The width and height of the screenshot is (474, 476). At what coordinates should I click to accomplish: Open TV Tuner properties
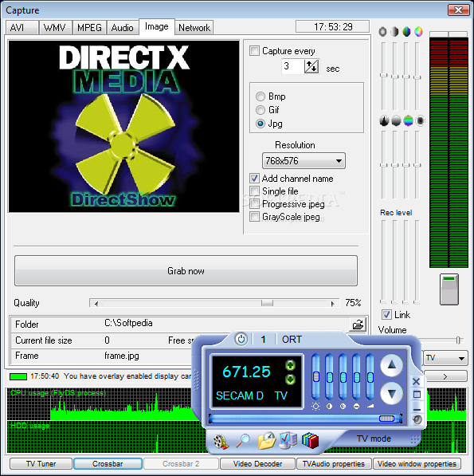pos(41,463)
